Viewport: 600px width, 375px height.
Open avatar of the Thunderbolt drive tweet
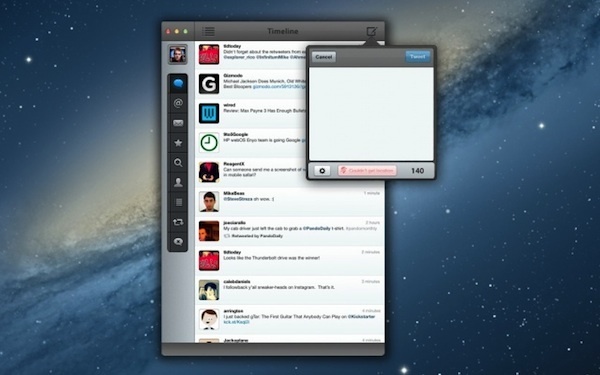[x=209, y=261]
